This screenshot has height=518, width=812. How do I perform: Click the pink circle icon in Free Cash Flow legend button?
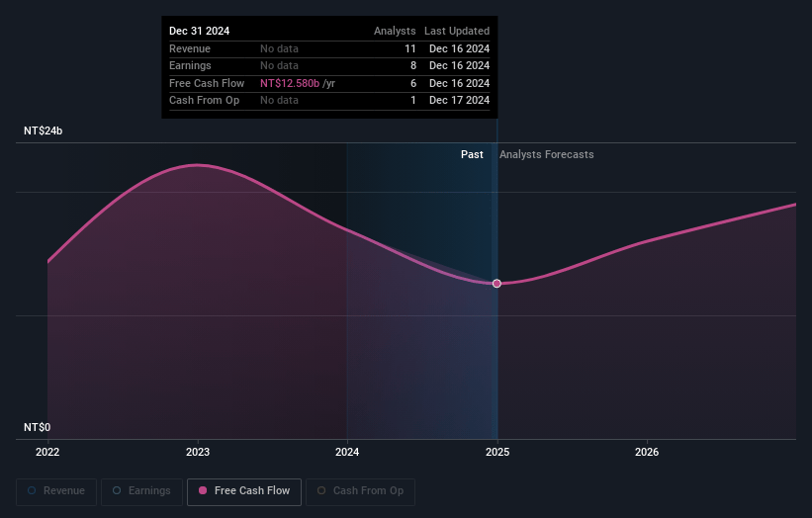(x=203, y=490)
